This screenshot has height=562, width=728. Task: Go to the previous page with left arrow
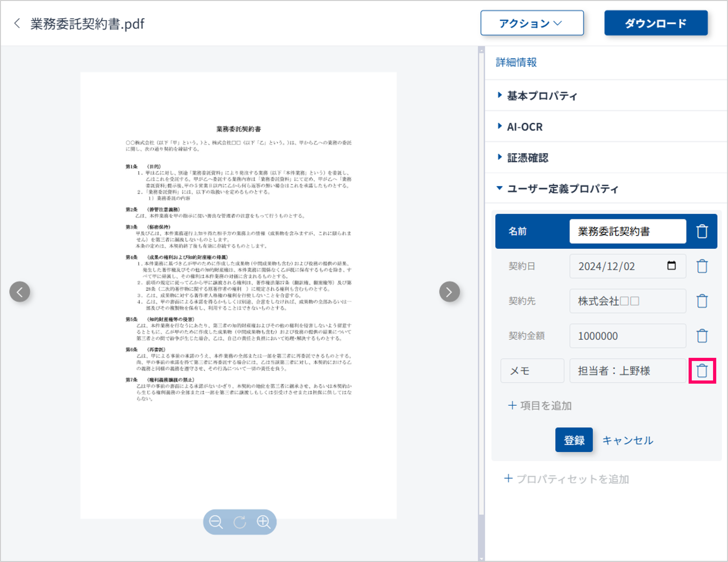(20, 292)
